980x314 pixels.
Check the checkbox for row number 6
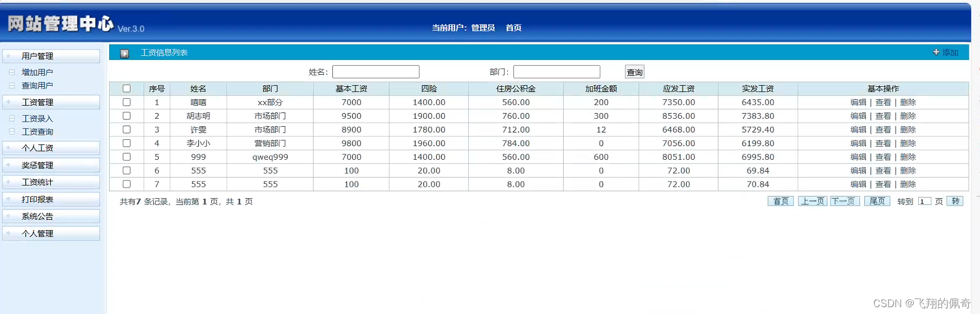127,171
